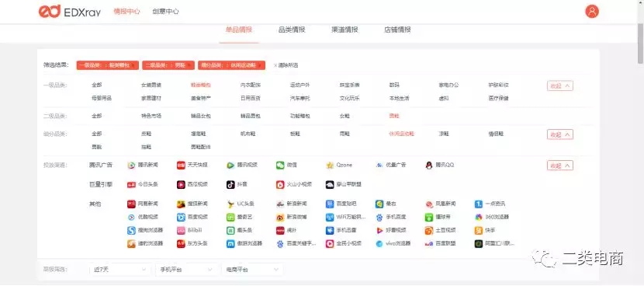Collapse the 一级品类 row with 收起
This screenshot has height=286, width=644.
pyautogui.click(x=559, y=85)
